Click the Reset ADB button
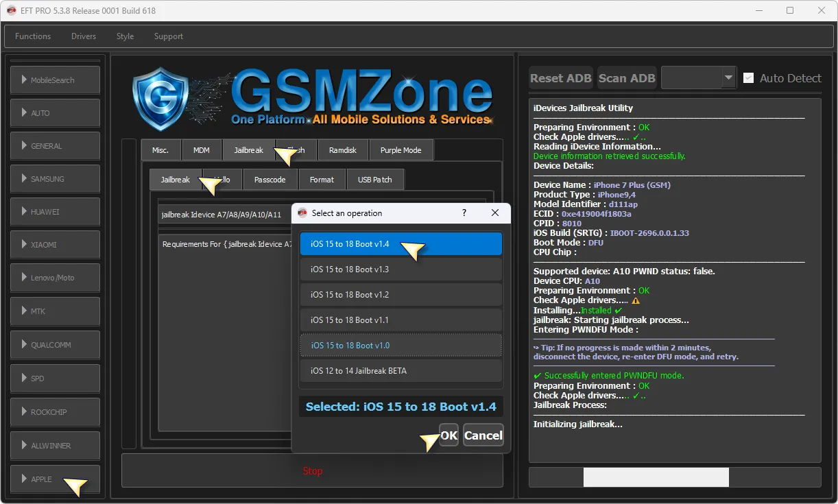 click(x=560, y=78)
